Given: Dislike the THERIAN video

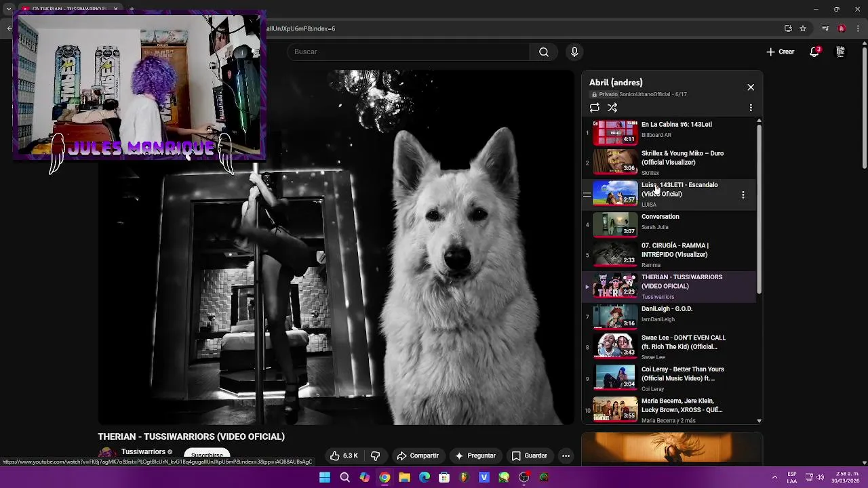Looking at the screenshot, I should 375,456.
